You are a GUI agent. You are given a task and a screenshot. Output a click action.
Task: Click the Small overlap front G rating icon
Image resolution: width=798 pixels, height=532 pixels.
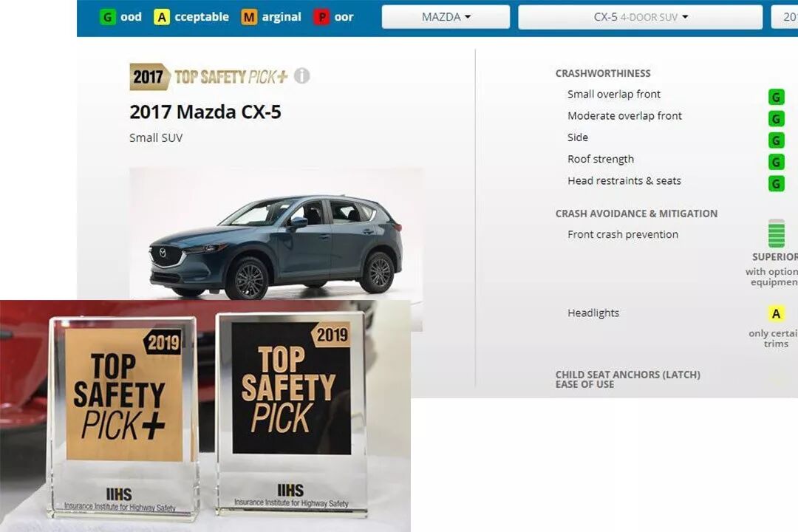pyautogui.click(x=776, y=97)
